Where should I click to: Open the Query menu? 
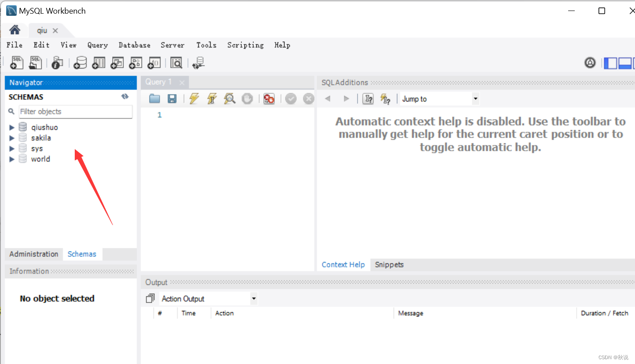coord(97,45)
